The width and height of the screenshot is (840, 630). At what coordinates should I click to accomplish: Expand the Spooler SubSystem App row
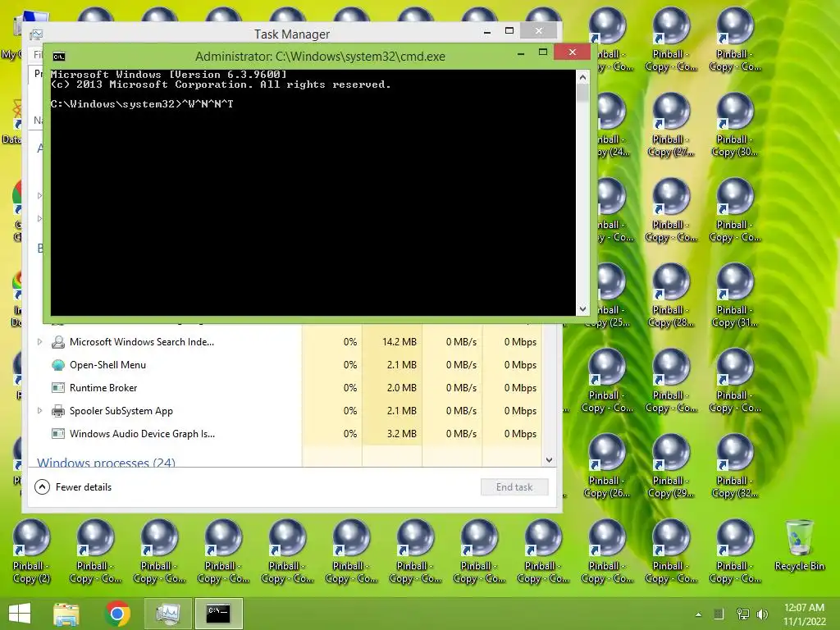click(x=39, y=411)
